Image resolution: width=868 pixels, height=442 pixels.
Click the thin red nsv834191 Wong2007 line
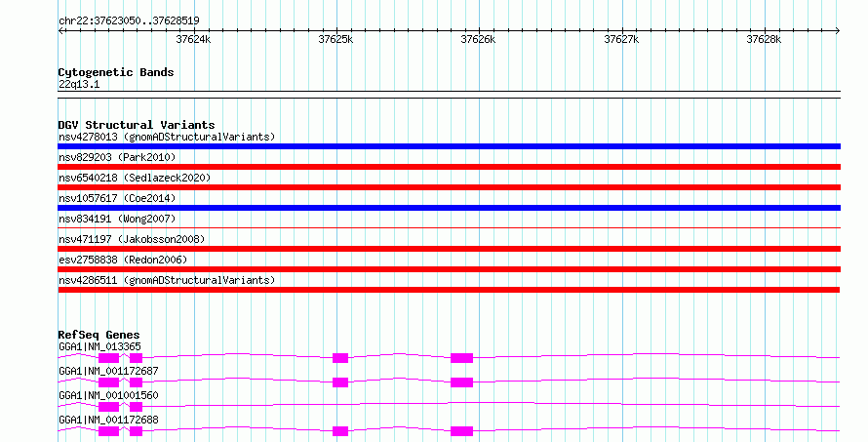coord(449,227)
